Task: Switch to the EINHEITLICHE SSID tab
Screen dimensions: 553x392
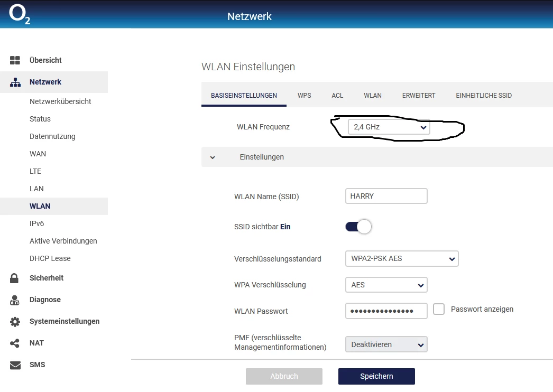Action: coord(484,96)
